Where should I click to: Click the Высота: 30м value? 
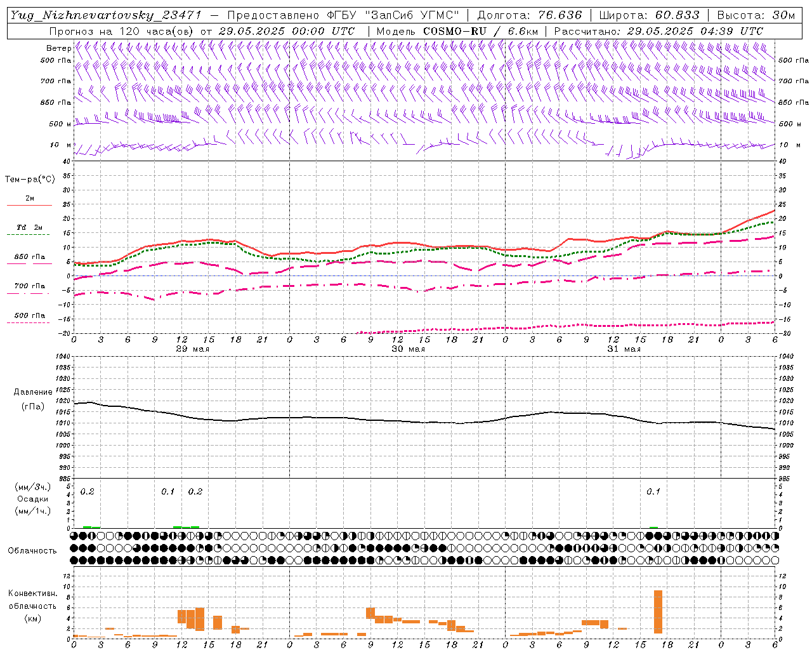pyautogui.click(x=756, y=15)
